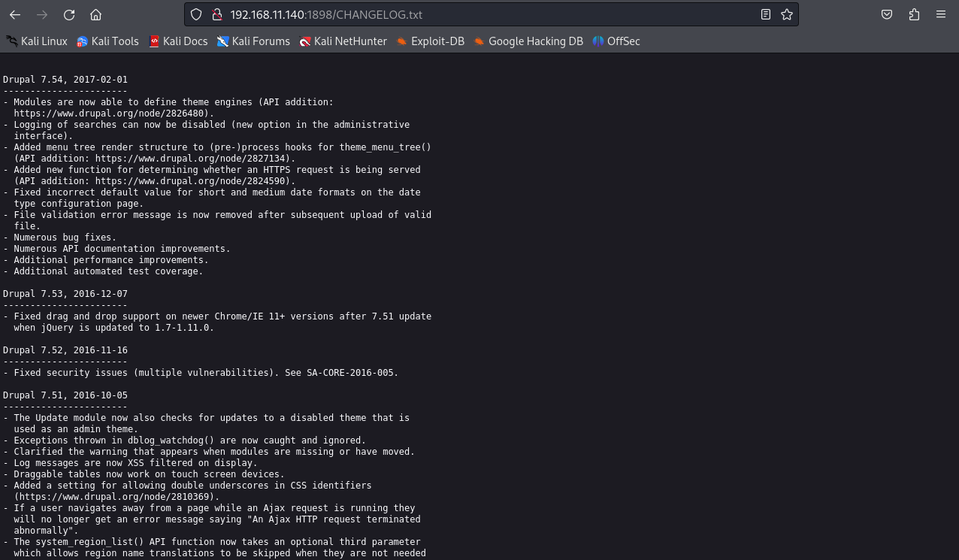
Task: Open the Kali NetHunter bookmark
Action: click(x=343, y=41)
